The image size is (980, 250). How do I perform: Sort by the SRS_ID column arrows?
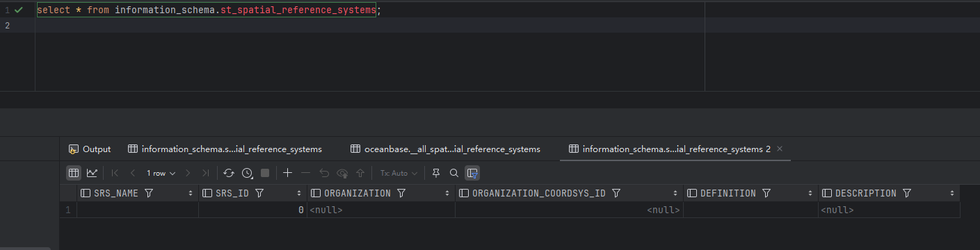click(300, 193)
